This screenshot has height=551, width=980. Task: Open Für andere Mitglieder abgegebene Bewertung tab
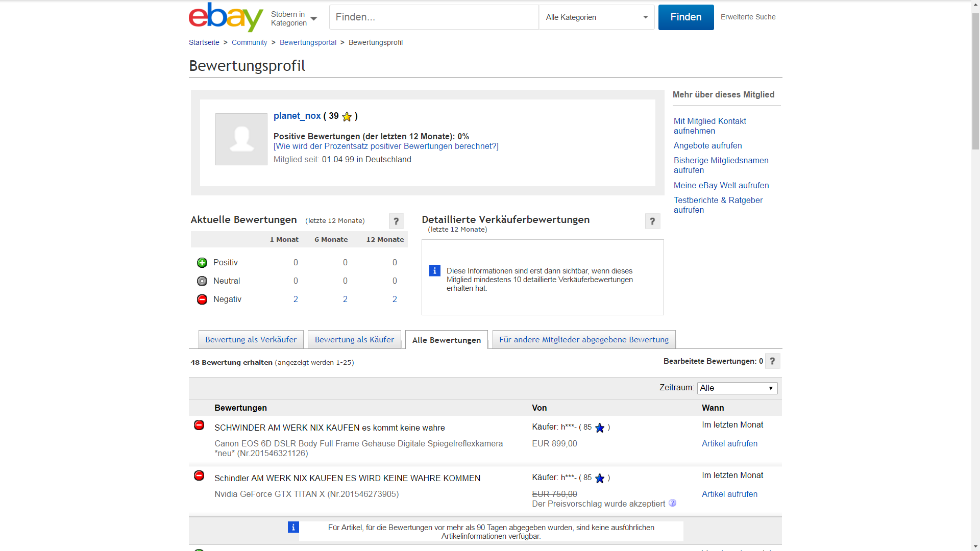(x=584, y=340)
